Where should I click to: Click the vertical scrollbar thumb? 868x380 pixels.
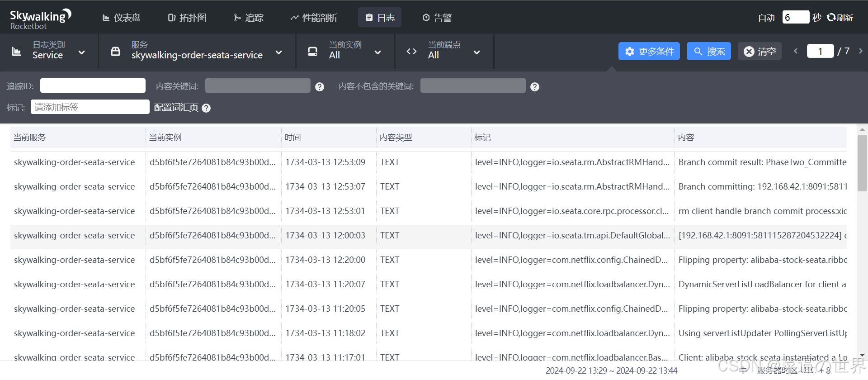pyautogui.click(x=862, y=163)
